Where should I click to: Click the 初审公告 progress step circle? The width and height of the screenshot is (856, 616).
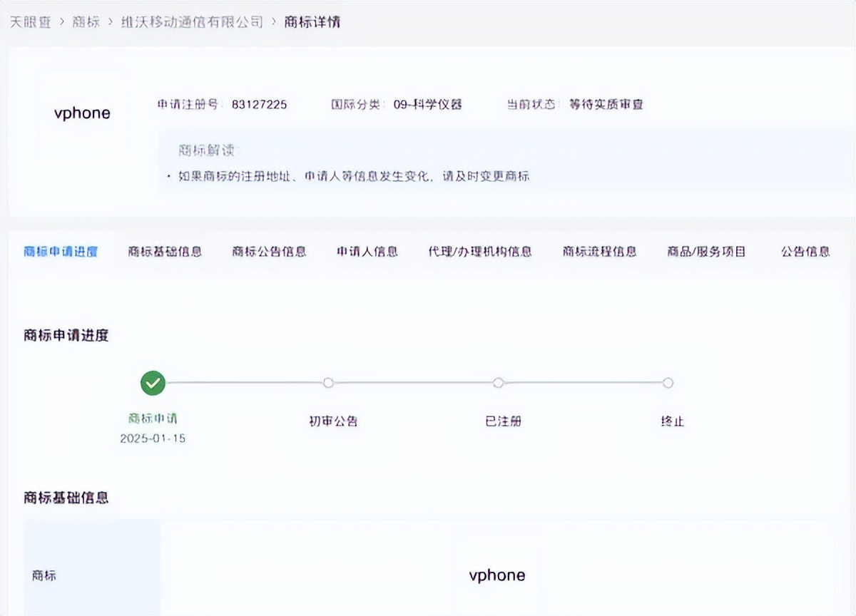click(x=328, y=383)
